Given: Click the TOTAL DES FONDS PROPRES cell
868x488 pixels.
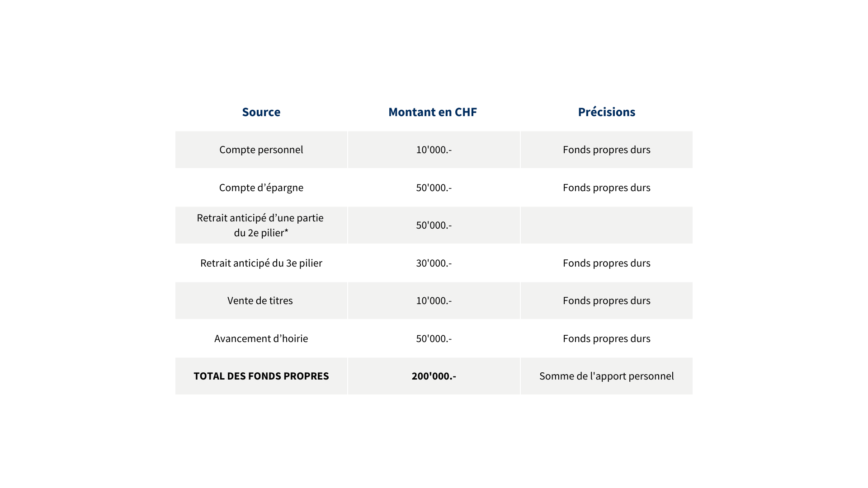Looking at the screenshot, I should (261, 376).
